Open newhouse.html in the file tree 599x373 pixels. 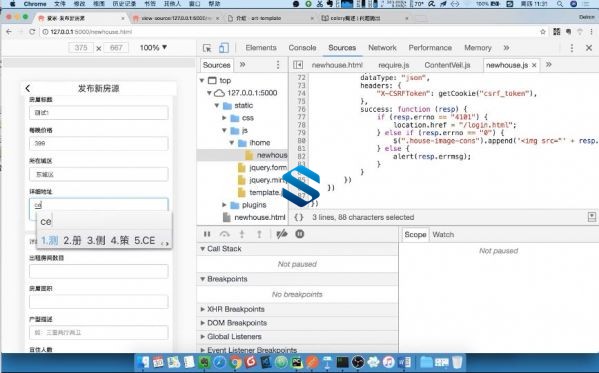(254, 217)
